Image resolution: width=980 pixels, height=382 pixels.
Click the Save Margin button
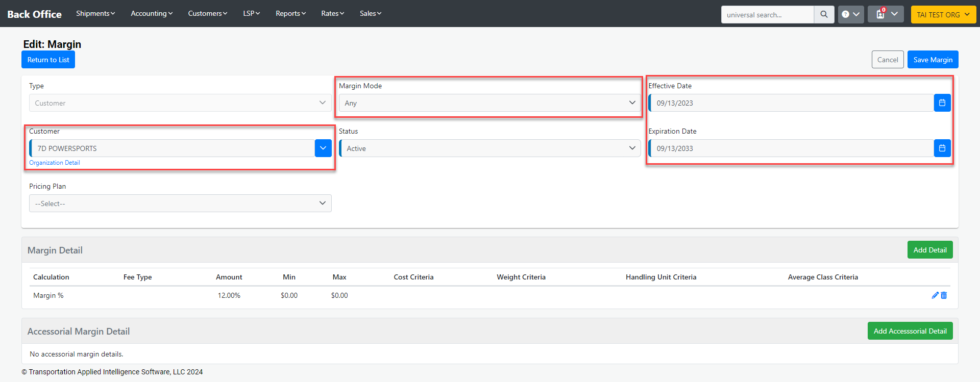(933, 60)
